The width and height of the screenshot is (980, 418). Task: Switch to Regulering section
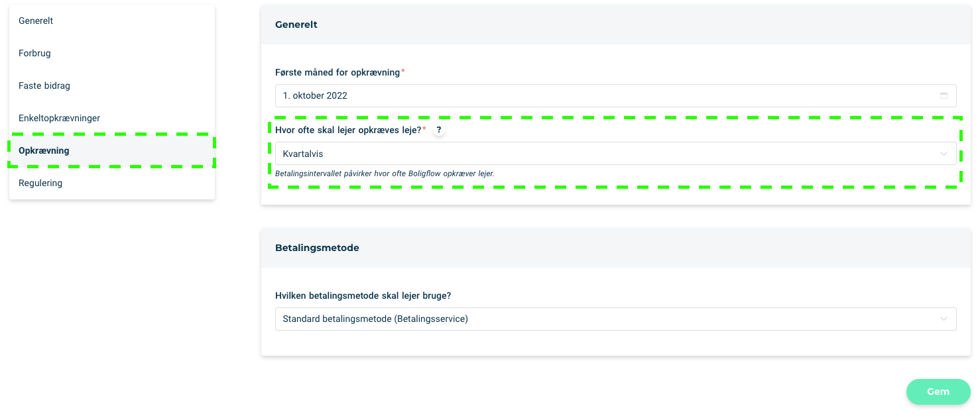pyautogui.click(x=112, y=183)
